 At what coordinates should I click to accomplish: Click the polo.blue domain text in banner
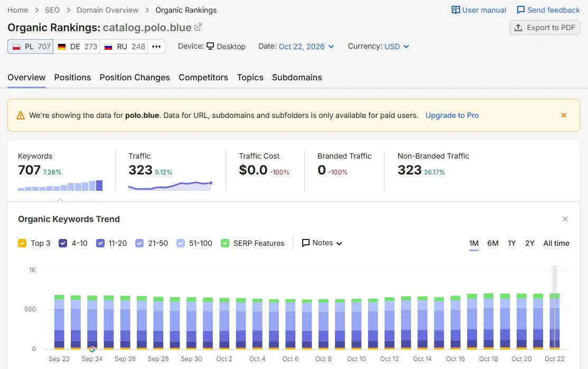pyautogui.click(x=142, y=115)
